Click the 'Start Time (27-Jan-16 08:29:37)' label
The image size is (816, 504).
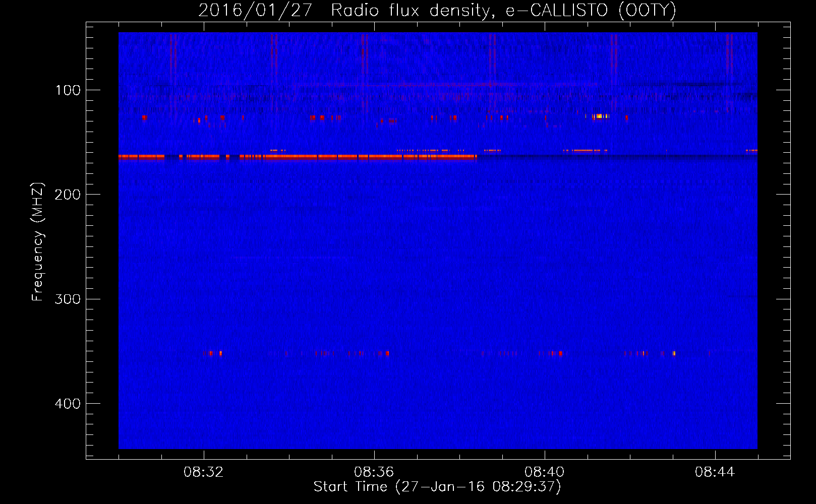click(437, 487)
